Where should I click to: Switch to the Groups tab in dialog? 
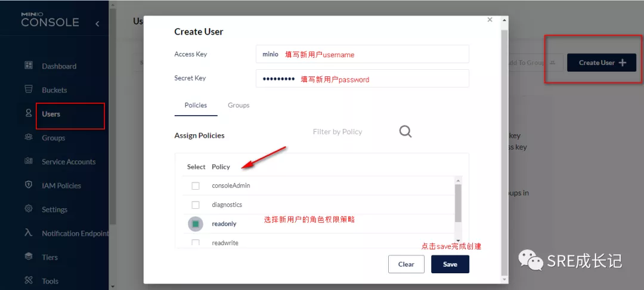click(x=239, y=105)
